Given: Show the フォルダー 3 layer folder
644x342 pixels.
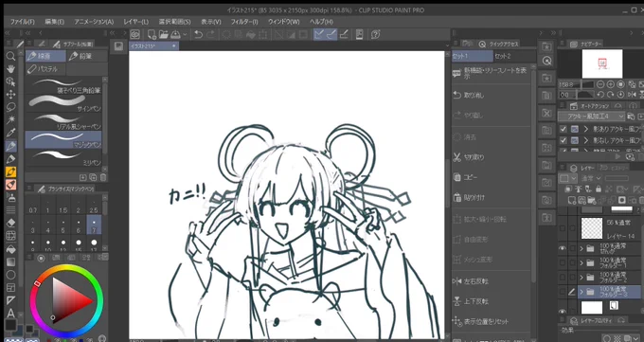Looking at the screenshot, I should (x=563, y=292).
